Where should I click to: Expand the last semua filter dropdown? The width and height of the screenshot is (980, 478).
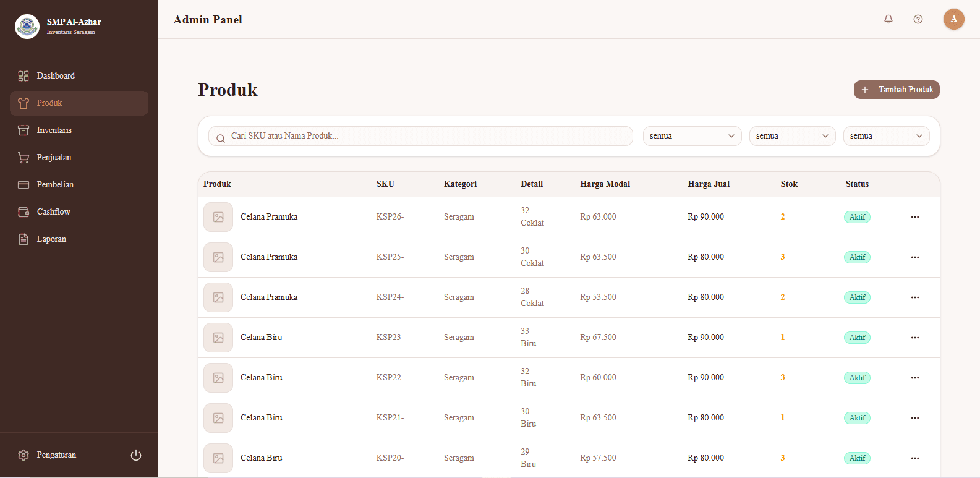tap(886, 136)
